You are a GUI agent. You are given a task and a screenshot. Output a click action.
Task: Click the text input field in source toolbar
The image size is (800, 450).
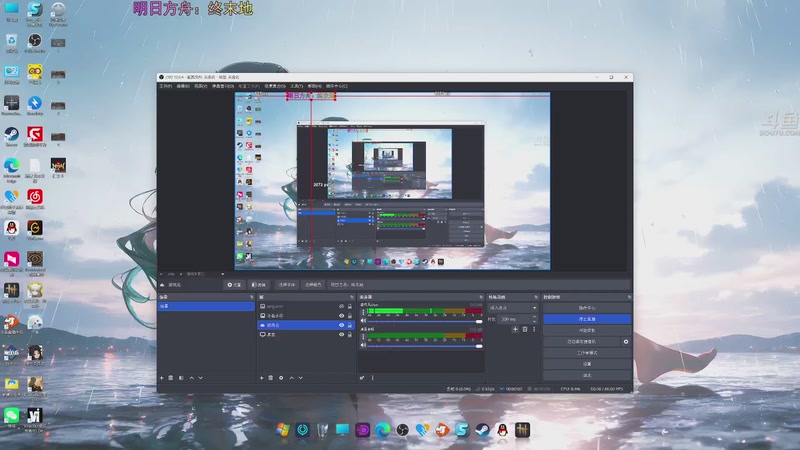(x=478, y=285)
